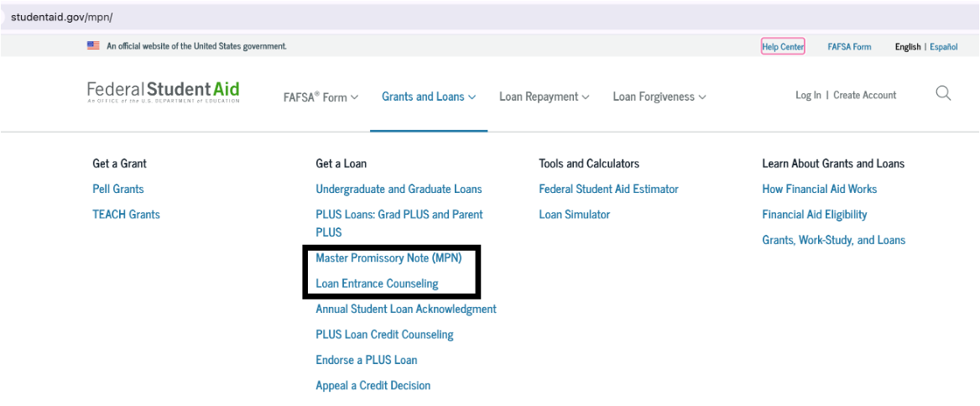This screenshot has height=406, width=980.
Task: Open the Loan Forgiveness dropdown
Action: [x=659, y=96]
